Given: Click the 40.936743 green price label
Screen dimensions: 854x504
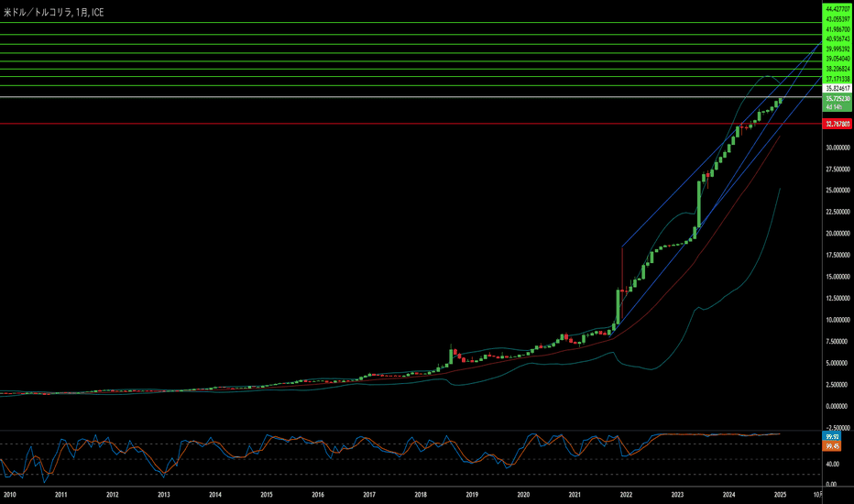Looking at the screenshot, I should click(838, 39).
